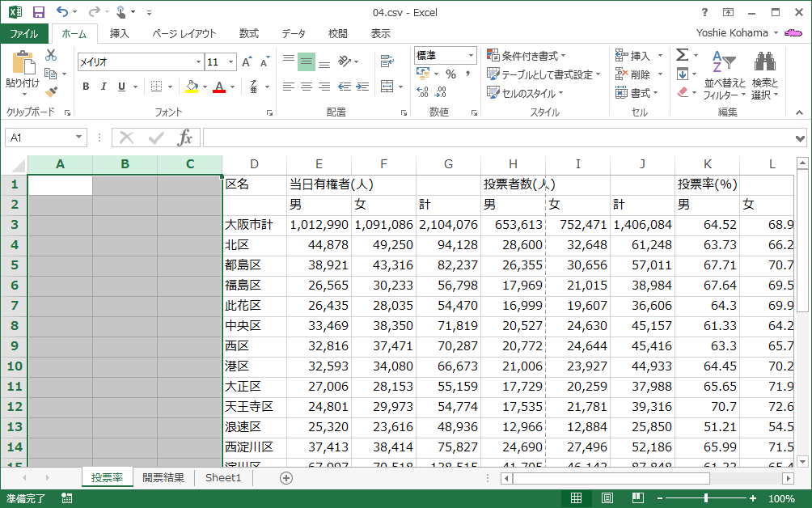Click the decrease indent icon

click(345, 87)
